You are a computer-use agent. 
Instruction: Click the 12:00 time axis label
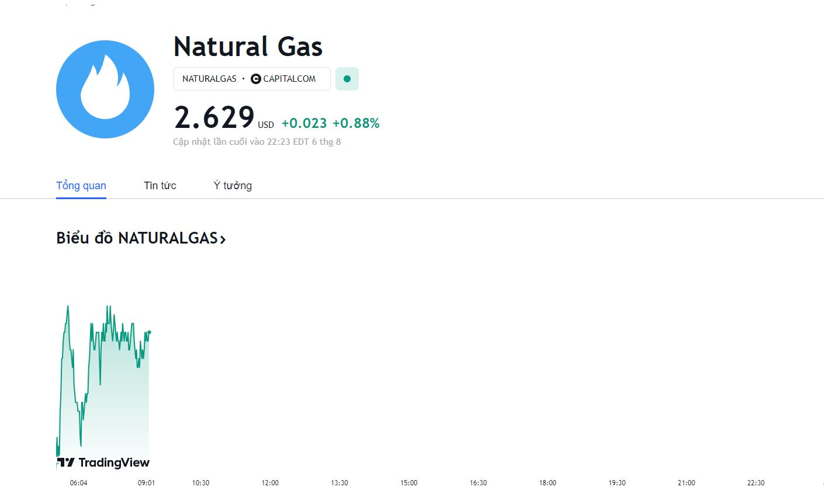[270, 483]
